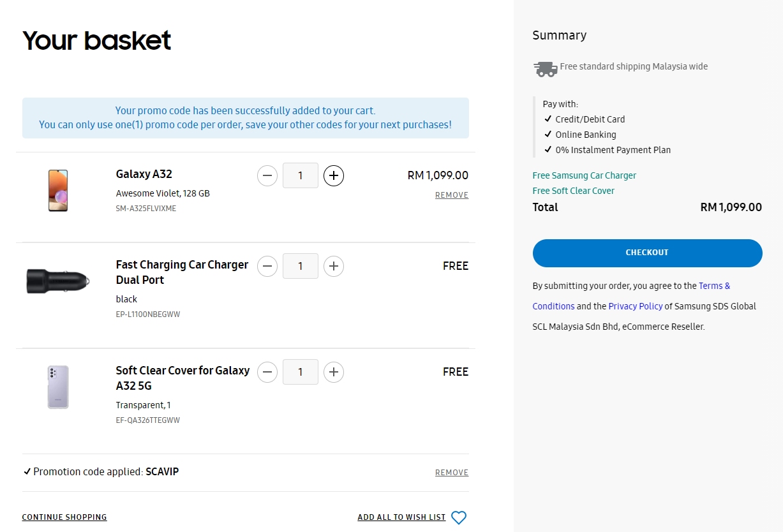
Task: Remove the SCAVIP promotion code
Action: (451, 473)
